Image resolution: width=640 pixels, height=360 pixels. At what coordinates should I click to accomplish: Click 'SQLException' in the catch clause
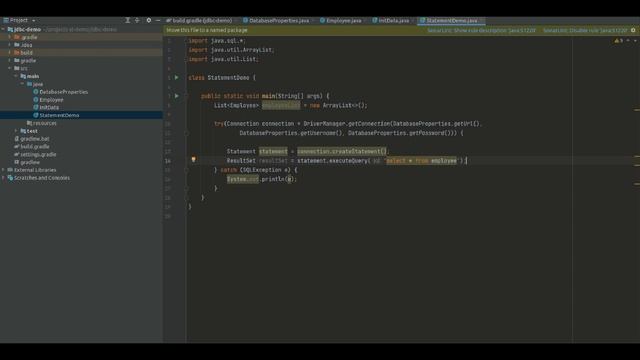[262, 170]
